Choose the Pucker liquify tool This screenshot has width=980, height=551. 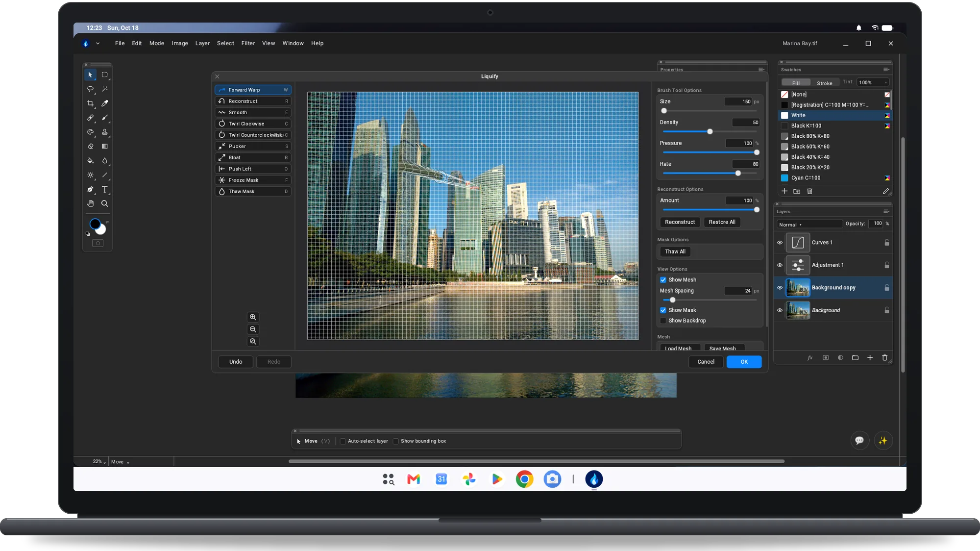(x=253, y=146)
